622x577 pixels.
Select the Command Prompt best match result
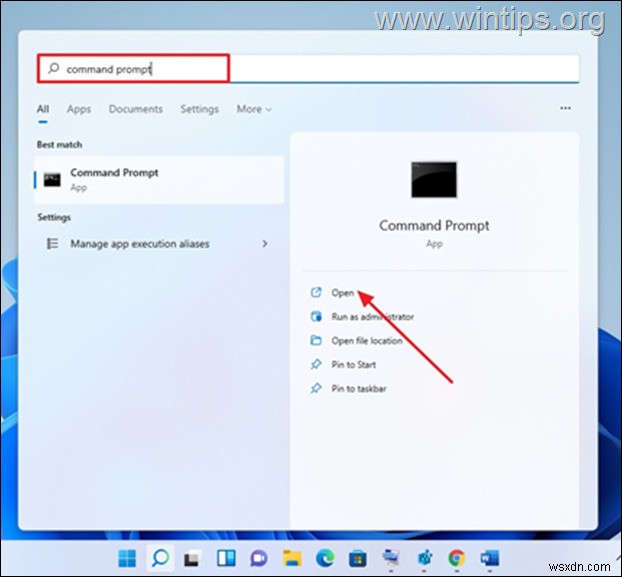(x=159, y=180)
